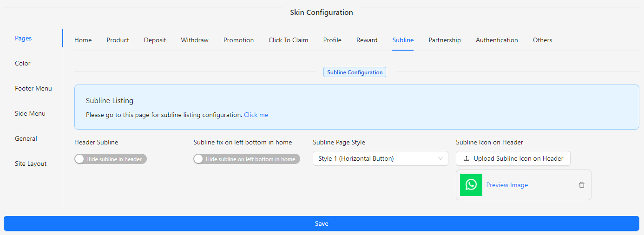Select Color in the left sidebar

point(23,63)
